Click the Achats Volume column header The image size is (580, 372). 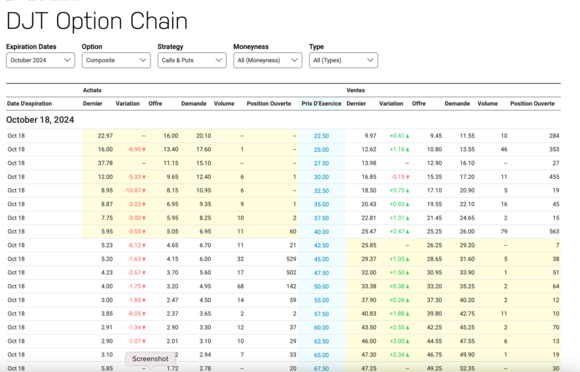(224, 104)
